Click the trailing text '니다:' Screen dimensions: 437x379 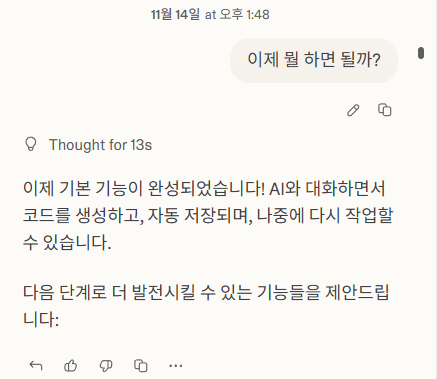(x=41, y=319)
